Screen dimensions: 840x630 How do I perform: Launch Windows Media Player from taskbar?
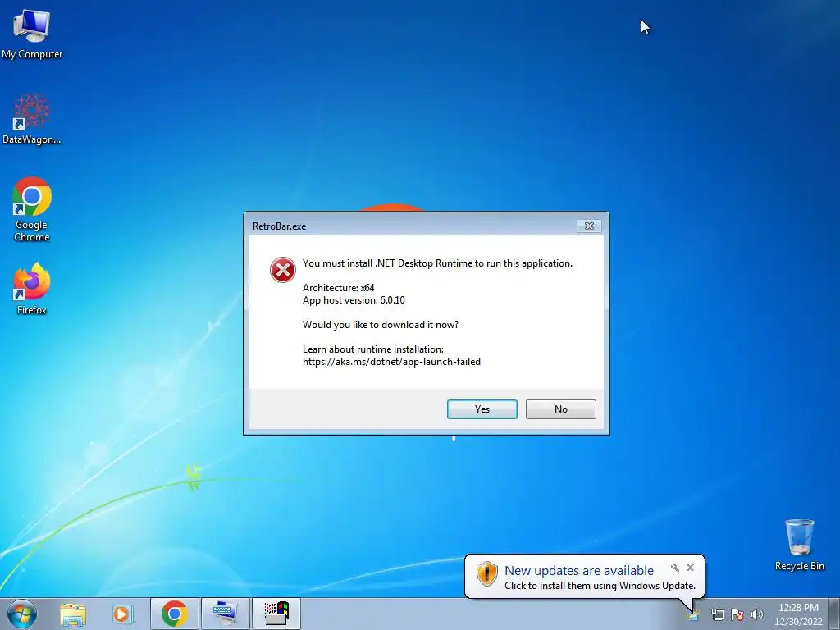tap(122, 614)
